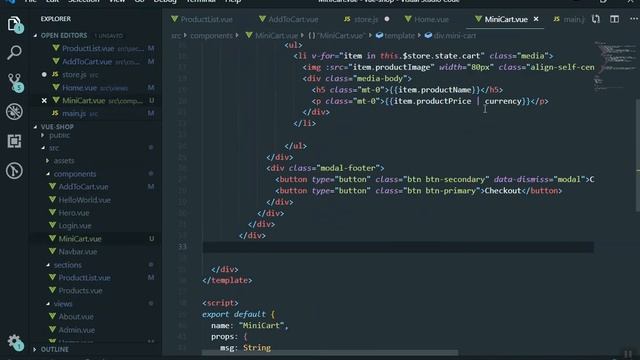Open the Debug view with bug icon
This screenshot has width=640, height=360.
[x=14, y=111]
